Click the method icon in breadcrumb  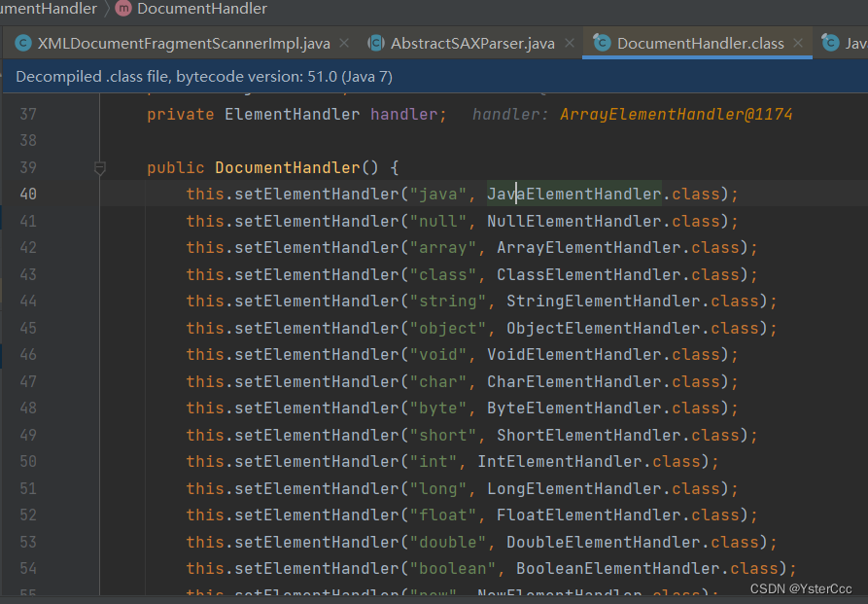(122, 9)
